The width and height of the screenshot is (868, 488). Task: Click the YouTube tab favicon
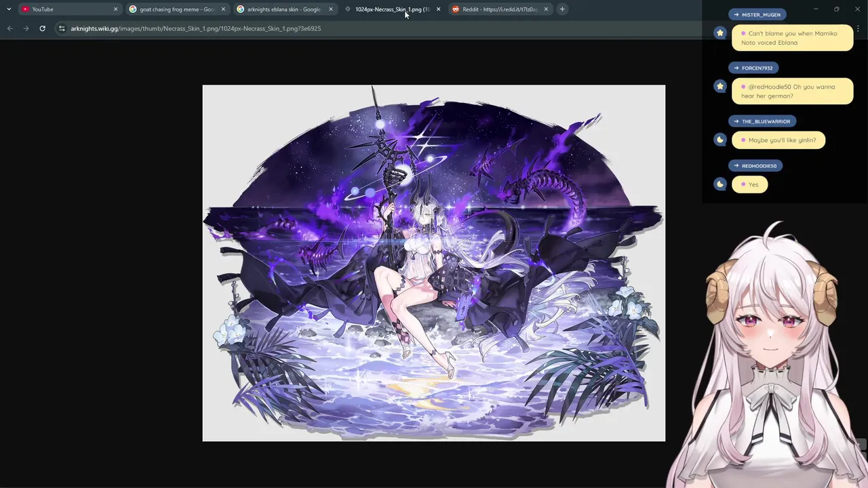[x=25, y=9]
